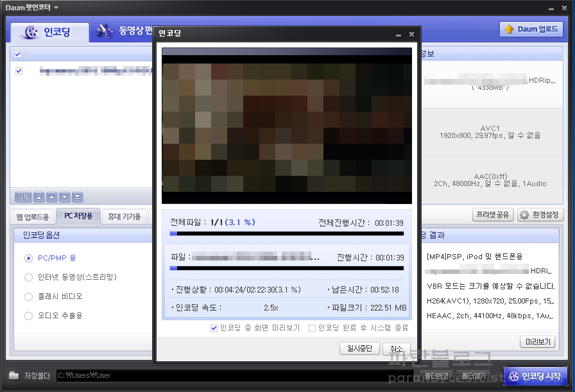Click the 폴더열기 button
The width and height of the screenshot is (575, 392).
pyautogui.click(x=474, y=376)
